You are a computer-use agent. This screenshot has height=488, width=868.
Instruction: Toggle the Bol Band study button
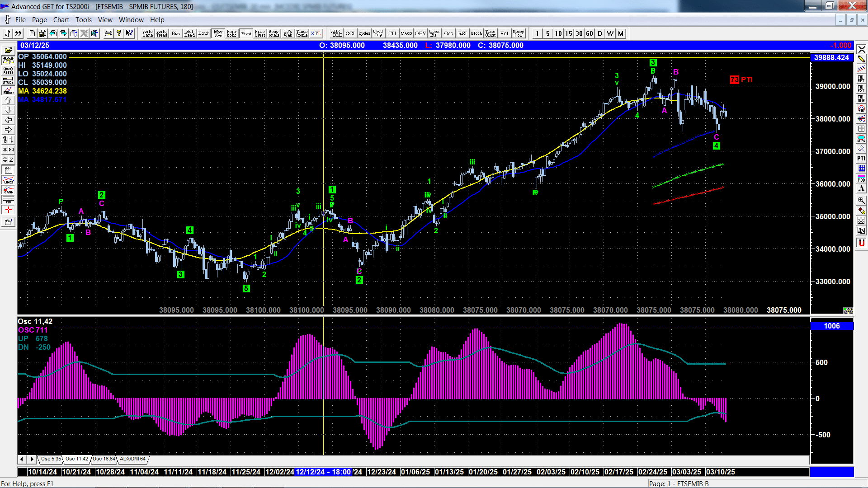(x=190, y=33)
